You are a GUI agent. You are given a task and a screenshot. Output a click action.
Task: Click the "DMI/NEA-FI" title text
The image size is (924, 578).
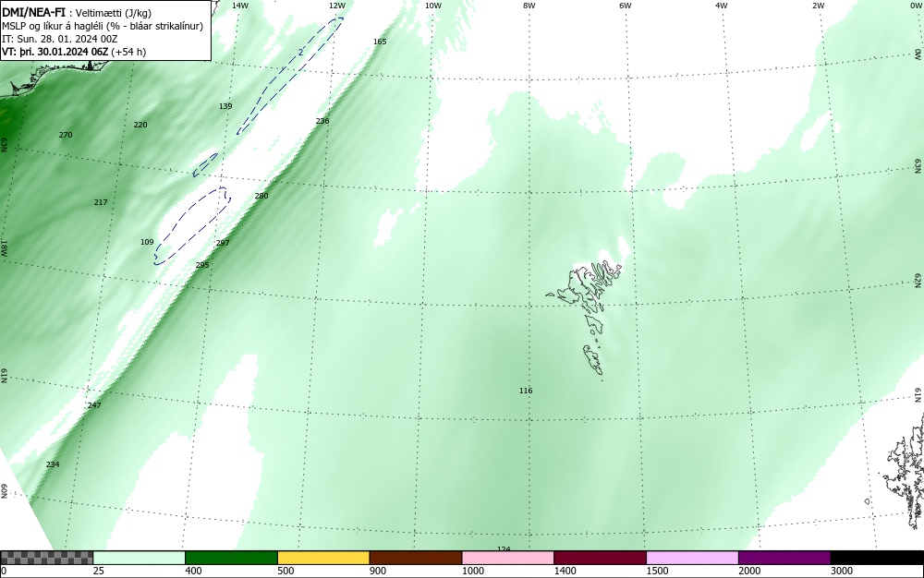click(x=33, y=12)
